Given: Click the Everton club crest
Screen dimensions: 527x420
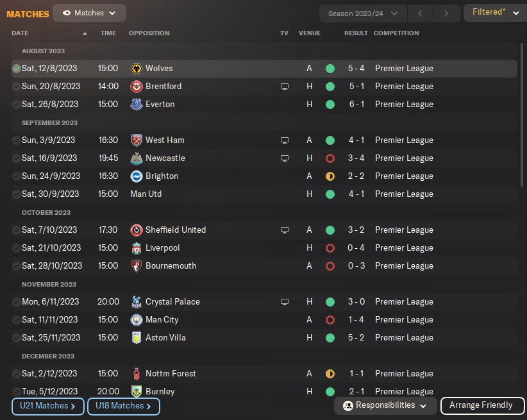Looking at the screenshot, I should point(136,105).
